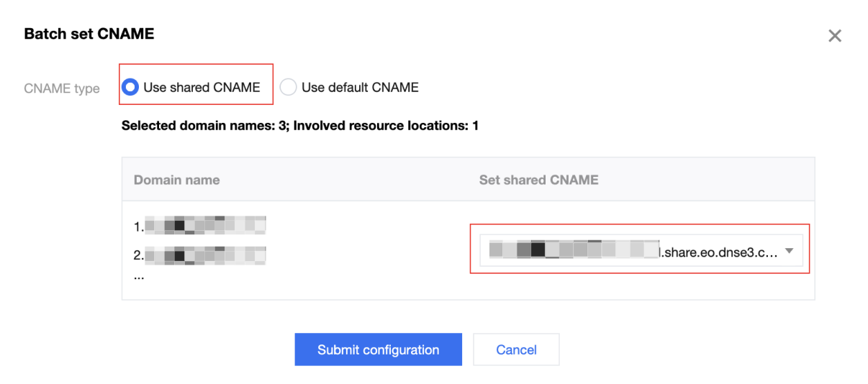Click the Batch set CNAME dialog title
Viewport: 868px width, 384px height.
89,34
